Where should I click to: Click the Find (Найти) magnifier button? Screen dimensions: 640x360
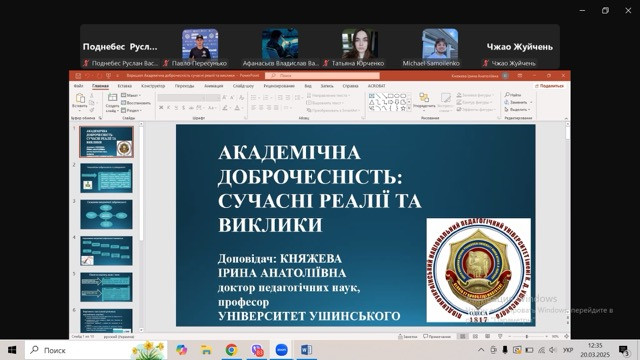point(513,95)
